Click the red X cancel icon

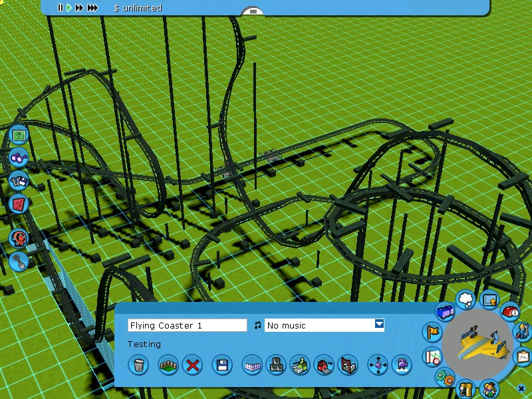click(x=193, y=364)
